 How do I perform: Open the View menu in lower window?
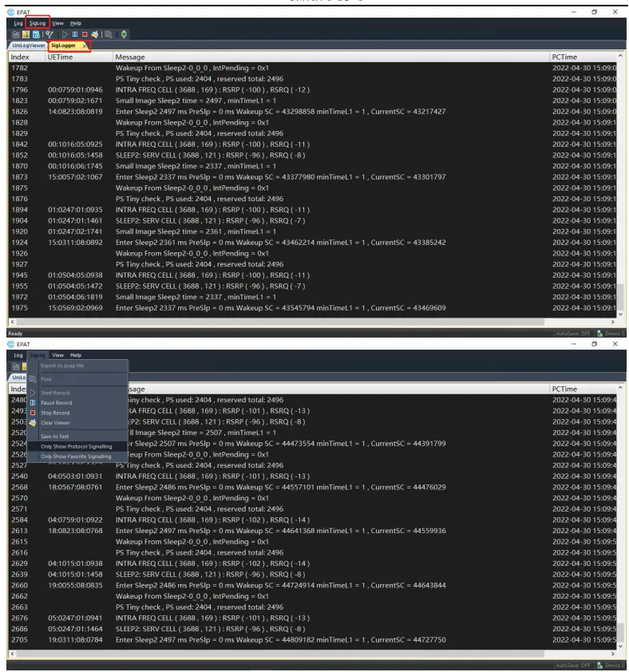point(58,355)
